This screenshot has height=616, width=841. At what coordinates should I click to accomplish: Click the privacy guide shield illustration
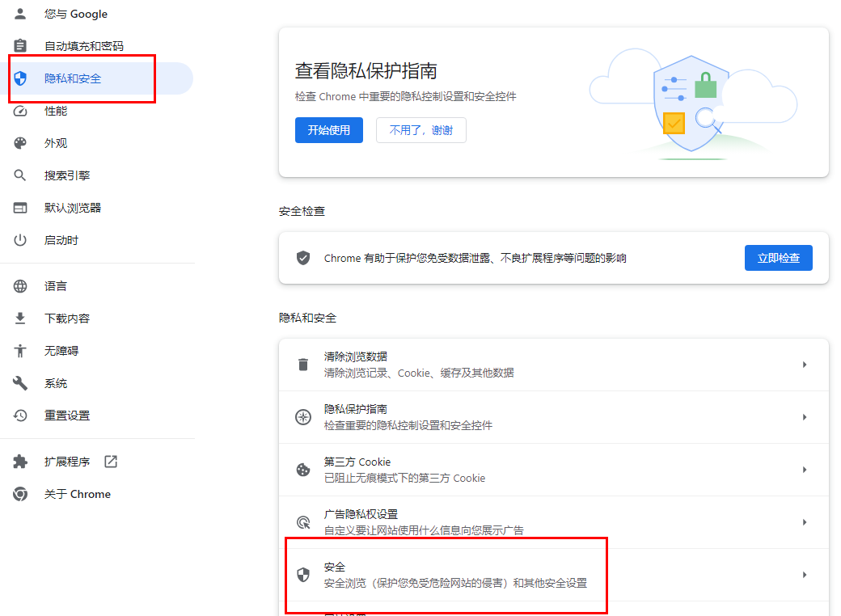tap(692, 103)
